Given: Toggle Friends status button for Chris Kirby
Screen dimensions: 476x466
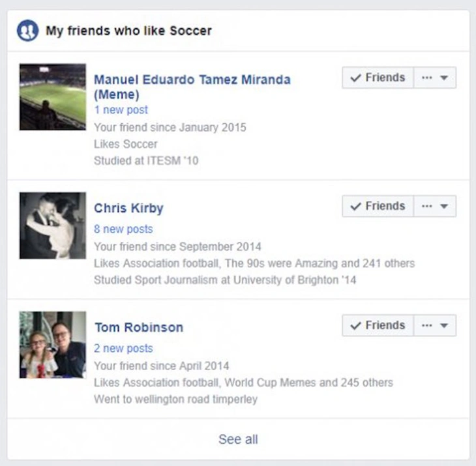Looking at the screenshot, I should point(378,207).
